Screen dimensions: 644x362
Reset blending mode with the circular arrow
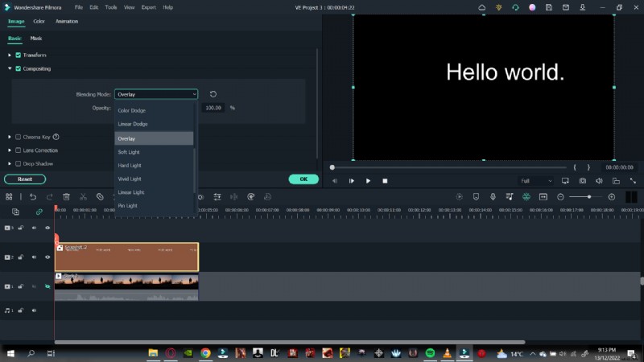tap(213, 94)
